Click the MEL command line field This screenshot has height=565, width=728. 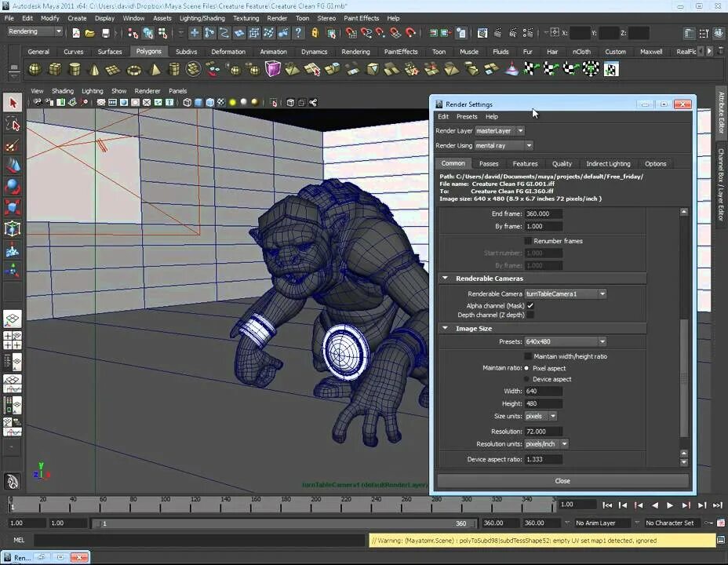coord(199,540)
